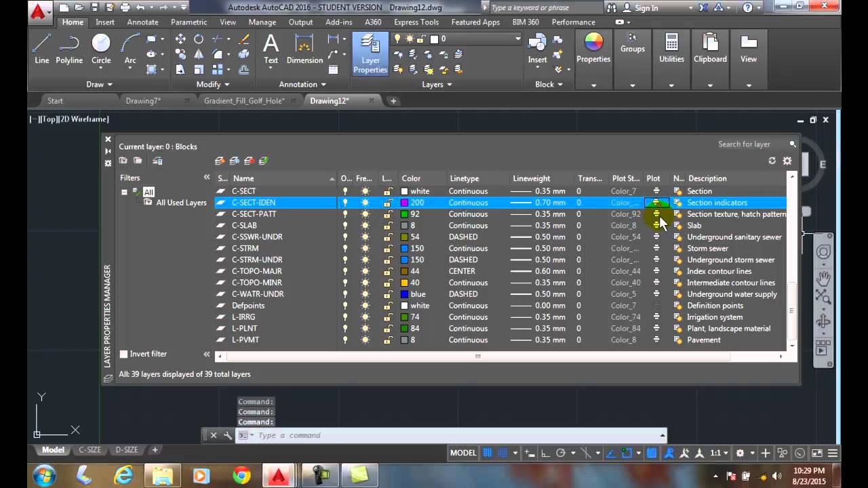This screenshot has width=868, height=488.
Task: Toggle On/Off bulb for C-SECT layer
Action: pos(345,191)
